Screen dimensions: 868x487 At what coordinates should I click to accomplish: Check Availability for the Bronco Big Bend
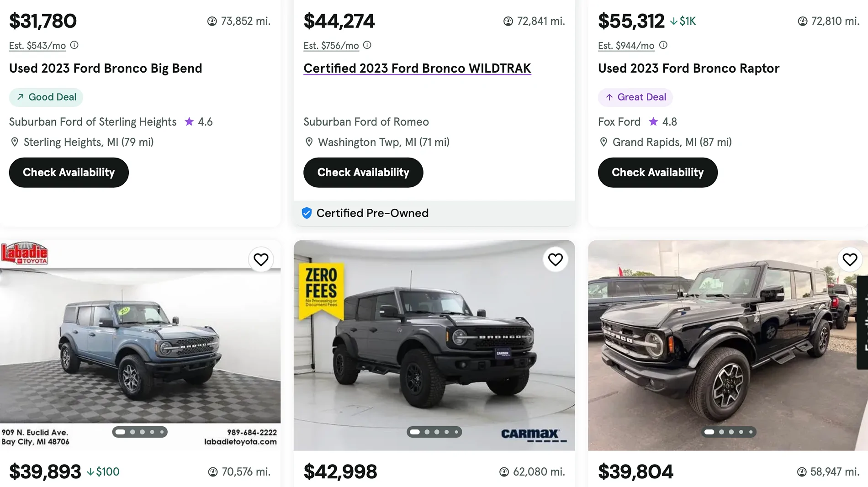[x=69, y=173]
